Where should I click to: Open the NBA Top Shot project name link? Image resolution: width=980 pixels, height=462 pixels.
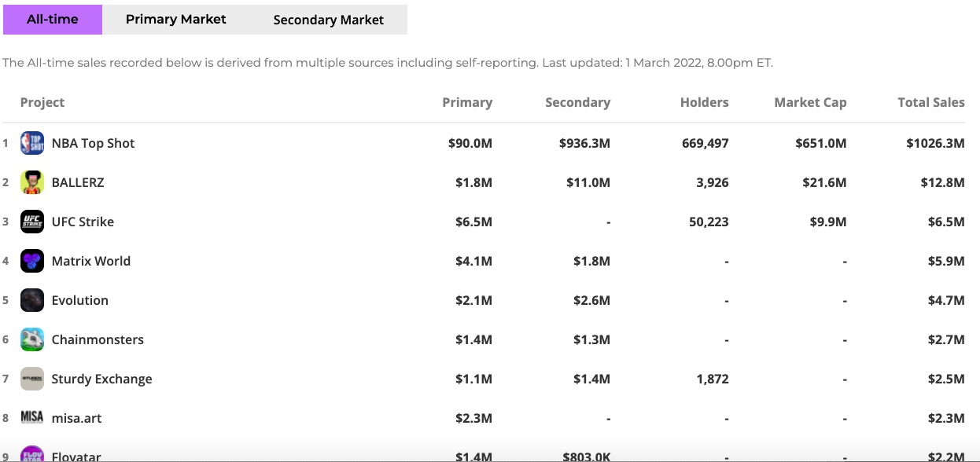(x=93, y=143)
